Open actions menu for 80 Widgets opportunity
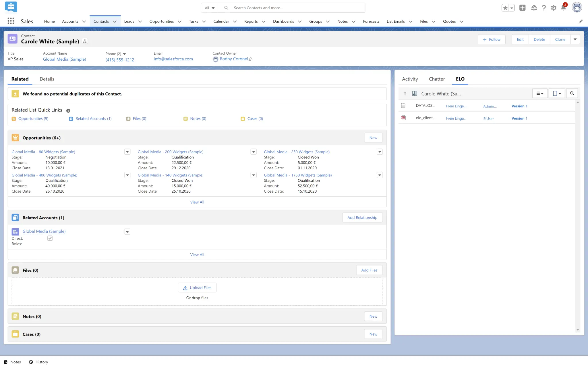 (127, 152)
